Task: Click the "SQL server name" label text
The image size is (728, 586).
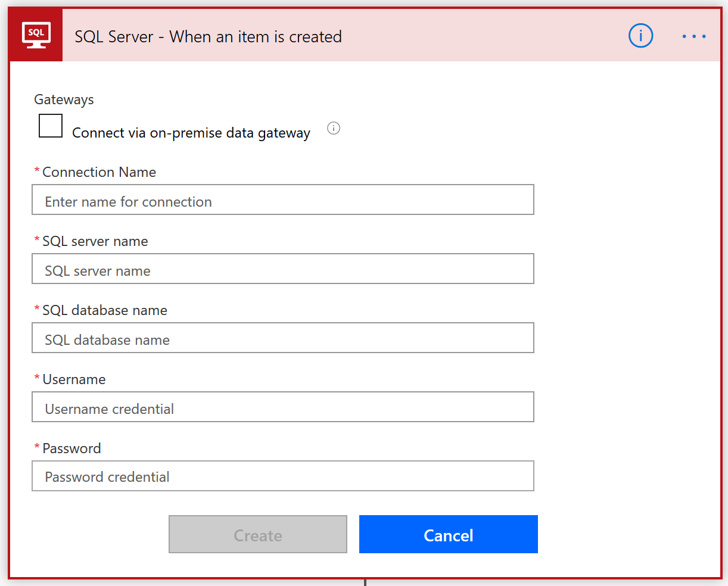Action: click(x=95, y=241)
